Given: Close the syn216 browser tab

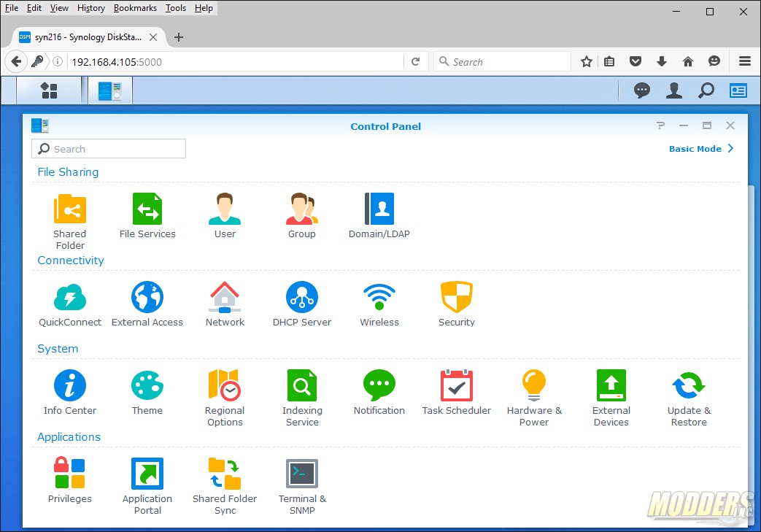Looking at the screenshot, I should click(x=153, y=37).
